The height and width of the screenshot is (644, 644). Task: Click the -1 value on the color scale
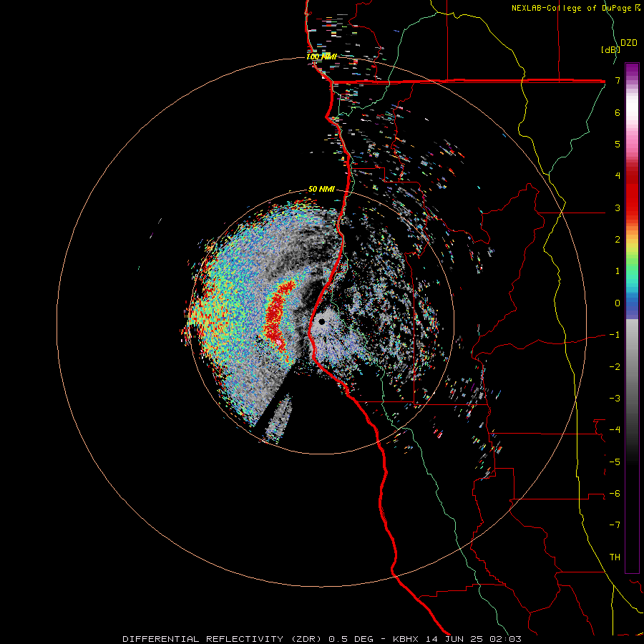615,335
